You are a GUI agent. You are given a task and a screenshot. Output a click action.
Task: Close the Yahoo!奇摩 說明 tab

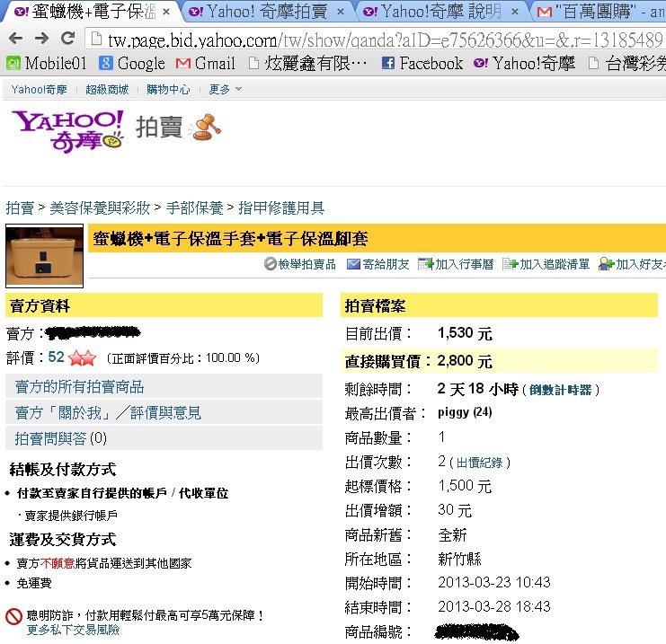coord(515,12)
